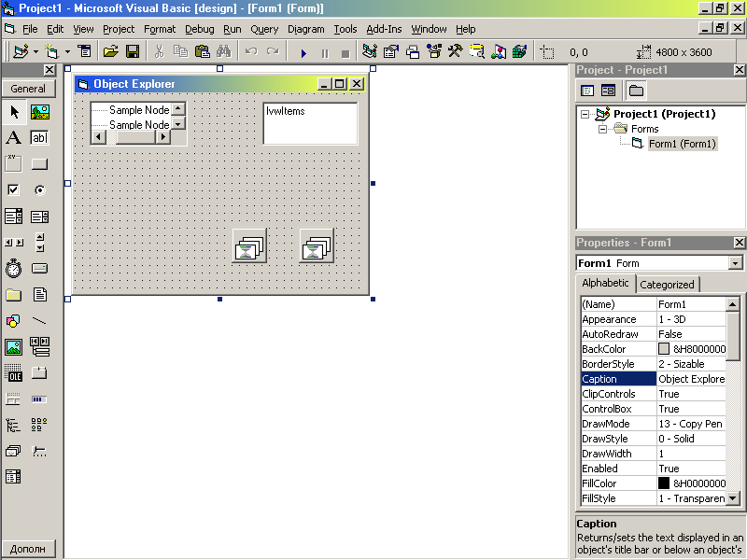Open the Project menu
This screenshot has width=747, height=560.
tap(119, 29)
